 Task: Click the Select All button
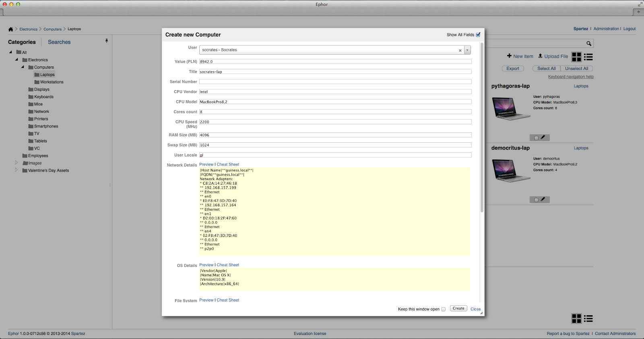(546, 69)
